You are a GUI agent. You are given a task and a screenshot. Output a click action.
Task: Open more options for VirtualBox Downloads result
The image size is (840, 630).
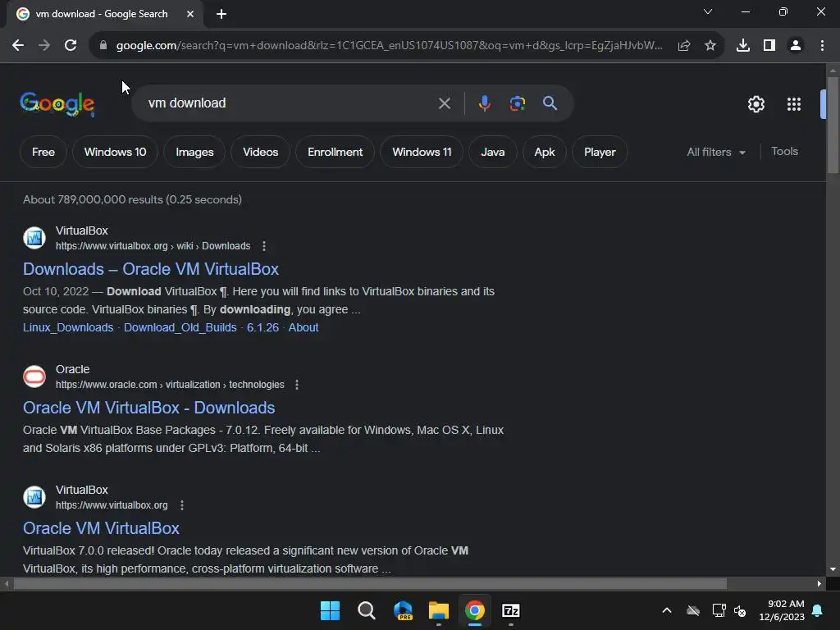click(263, 246)
